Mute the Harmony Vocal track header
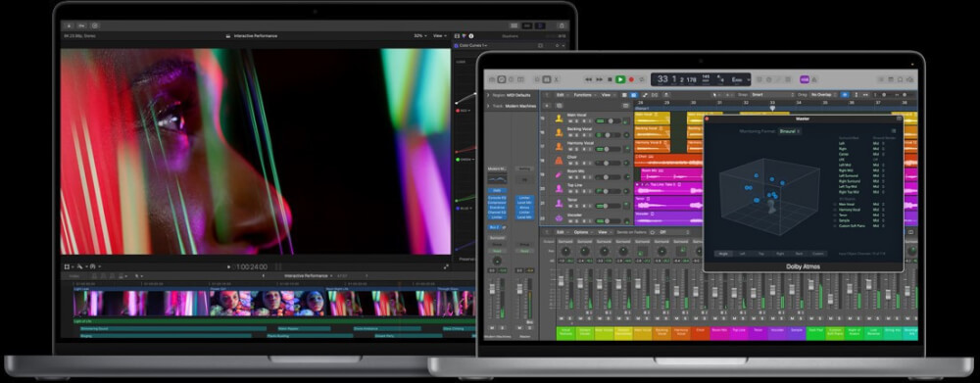Viewport: 980px width, 383px height. [x=570, y=149]
